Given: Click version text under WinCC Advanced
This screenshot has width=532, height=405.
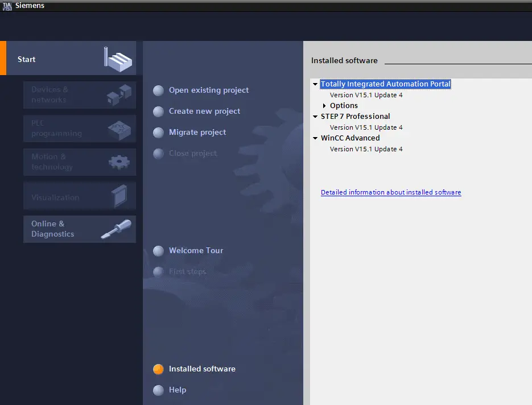Looking at the screenshot, I should (366, 149).
